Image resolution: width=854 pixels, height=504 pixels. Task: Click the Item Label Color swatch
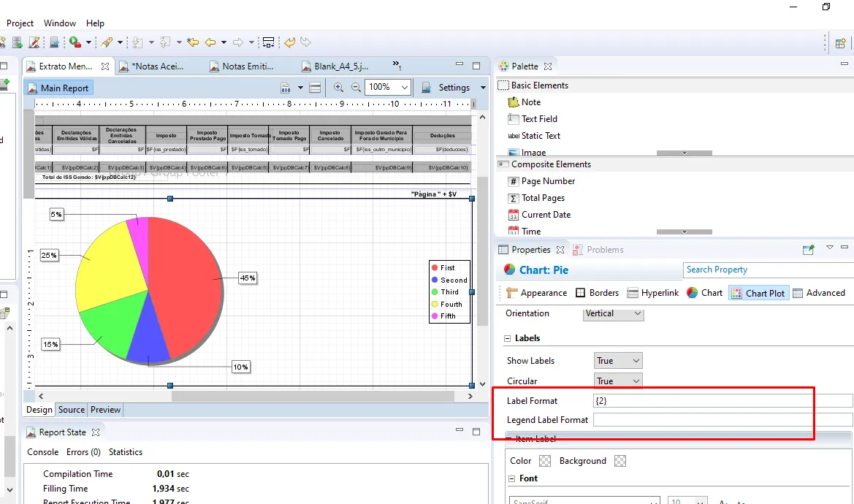544,461
